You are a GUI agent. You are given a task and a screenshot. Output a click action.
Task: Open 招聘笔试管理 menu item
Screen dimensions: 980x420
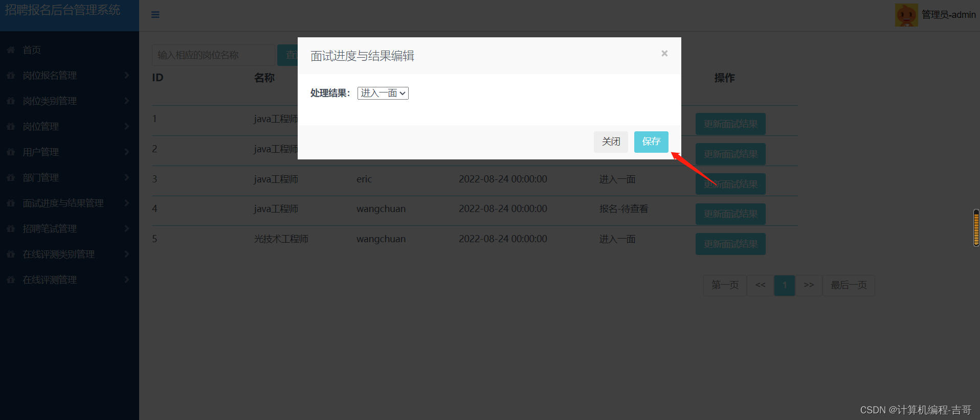click(x=50, y=228)
